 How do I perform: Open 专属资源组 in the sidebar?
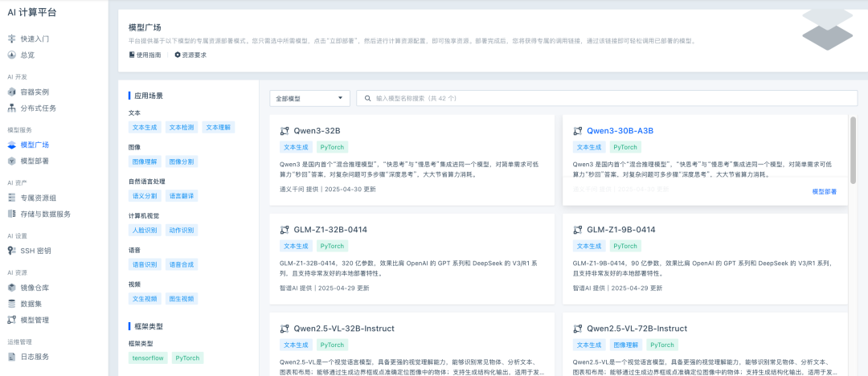point(39,198)
